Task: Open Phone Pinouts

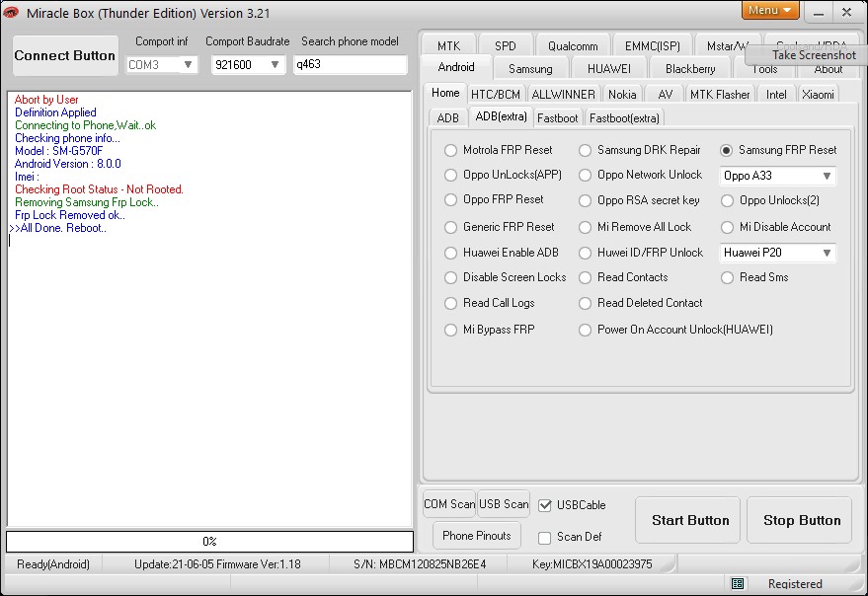Action: coord(477,536)
